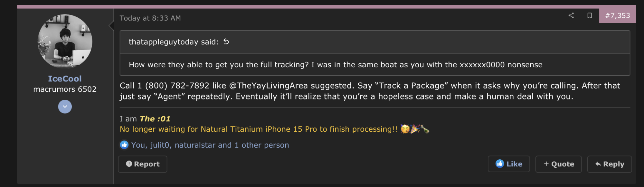
Task: Click "The :01" signature text
Action: click(155, 119)
